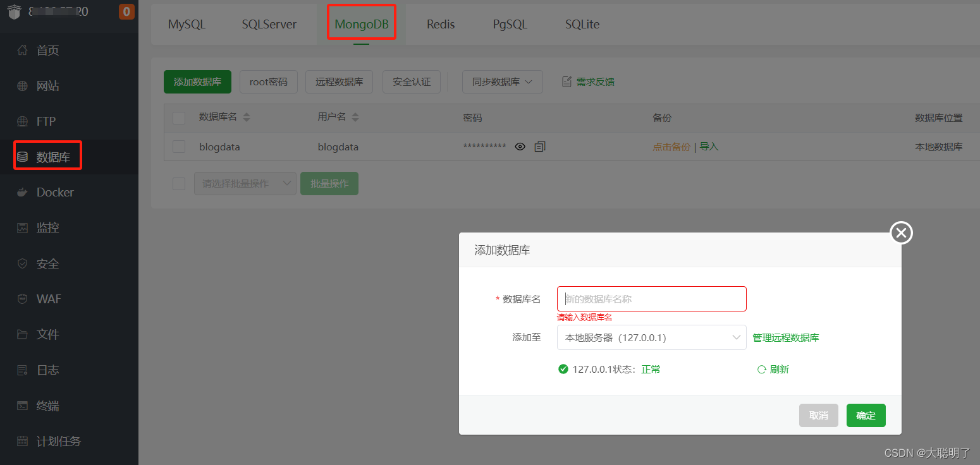This screenshot has width=980, height=465.
Task: Tick the checkbox beside batch operation dropdown
Action: (x=179, y=184)
